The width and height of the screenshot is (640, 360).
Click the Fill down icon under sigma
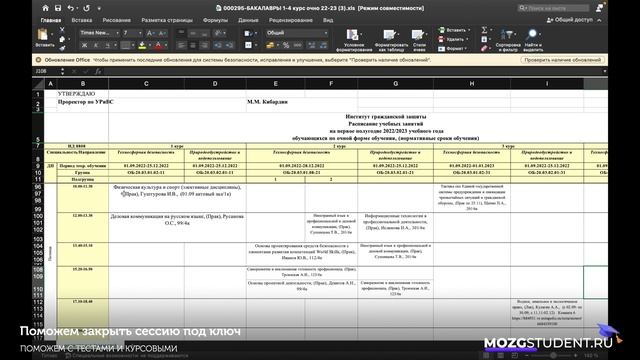pos(484,39)
